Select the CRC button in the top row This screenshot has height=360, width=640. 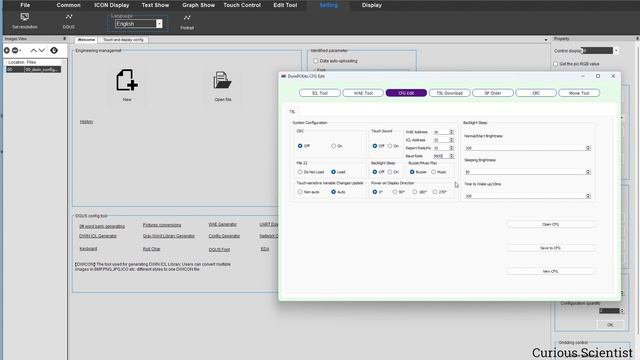click(536, 93)
